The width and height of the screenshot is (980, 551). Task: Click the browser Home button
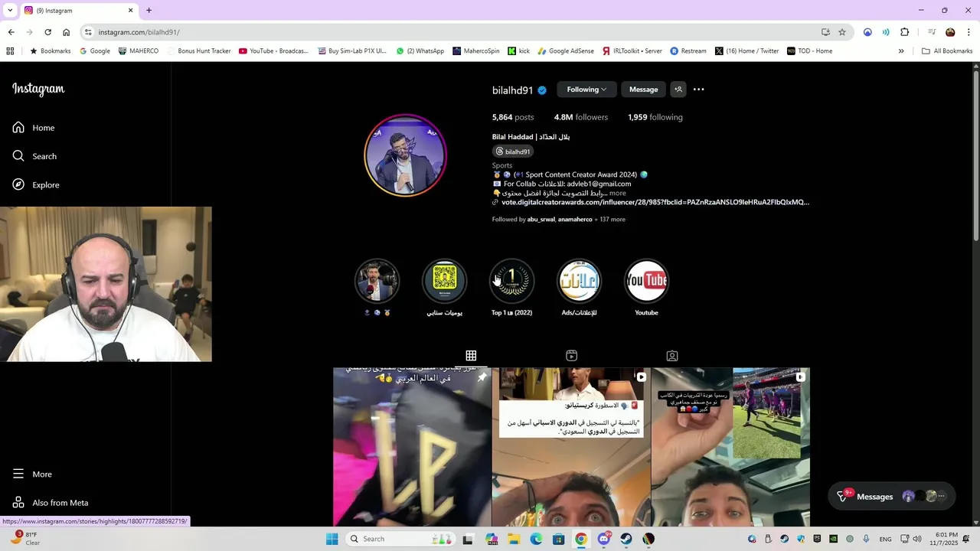66,32
